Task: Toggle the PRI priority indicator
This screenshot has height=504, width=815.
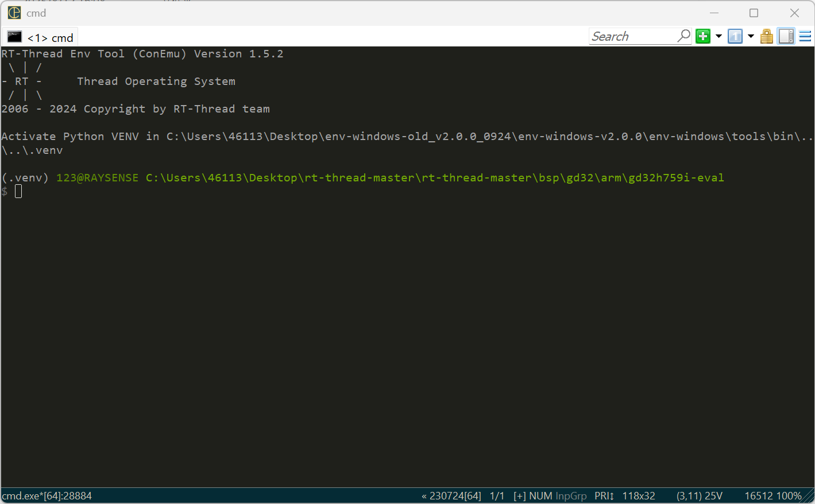Action: [x=604, y=495]
